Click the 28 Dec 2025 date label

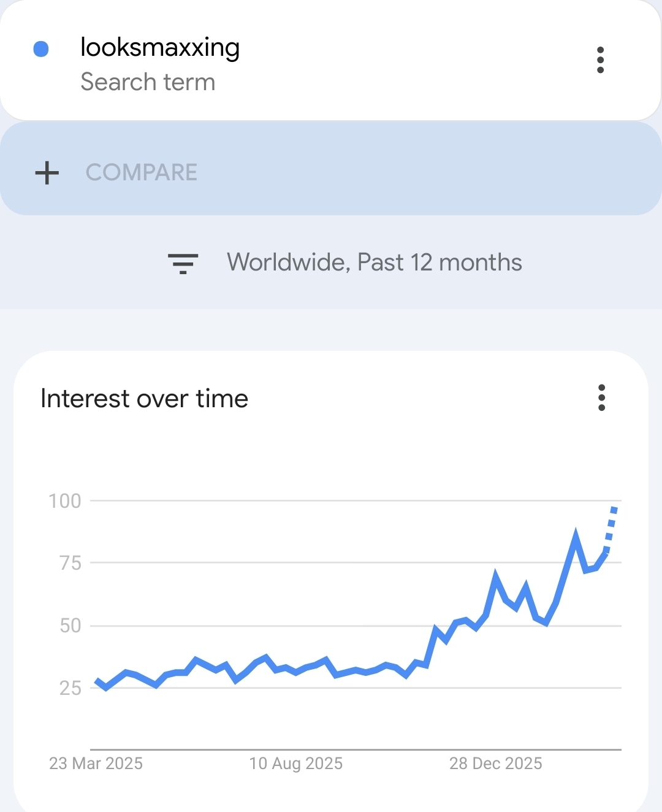[496, 764]
